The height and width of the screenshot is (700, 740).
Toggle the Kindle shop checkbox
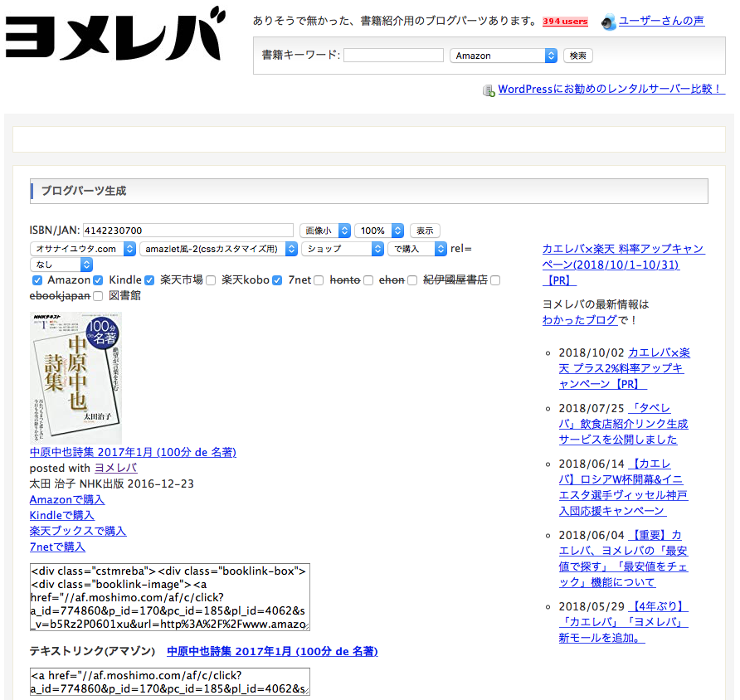pyautogui.click(x=98, y=280)
